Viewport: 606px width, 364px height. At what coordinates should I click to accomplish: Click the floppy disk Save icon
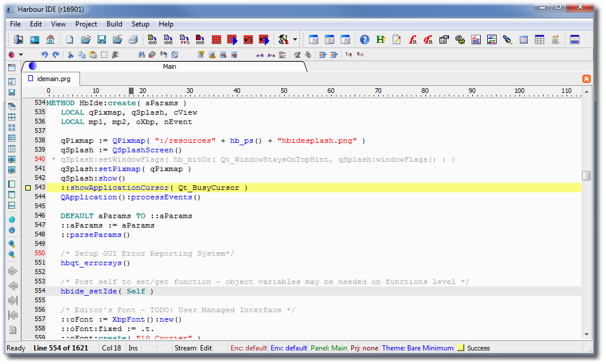coord(101,40)
